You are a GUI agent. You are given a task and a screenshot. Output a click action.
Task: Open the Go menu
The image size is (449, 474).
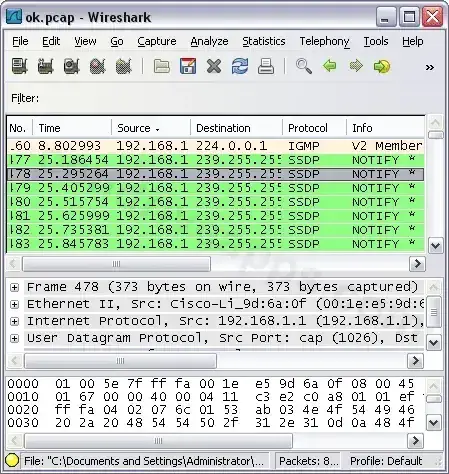coord(117,41)
